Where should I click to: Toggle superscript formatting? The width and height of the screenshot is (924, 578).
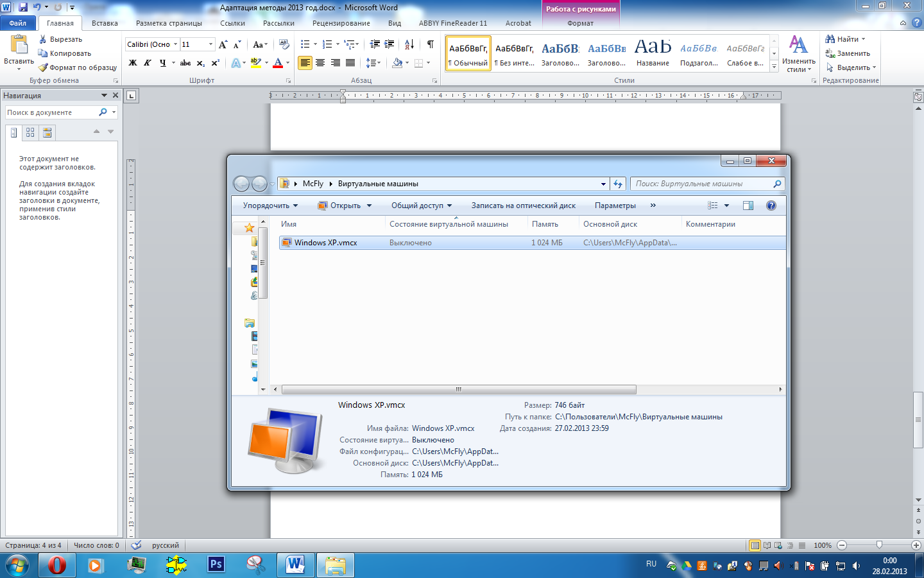coord(216,63)
